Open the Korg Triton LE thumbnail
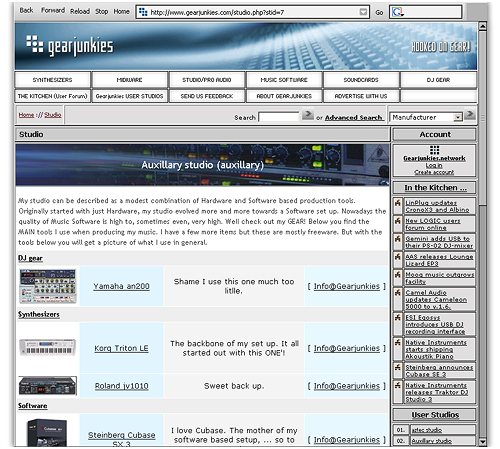Screen dimensions: 500x449 coord(48,347)
